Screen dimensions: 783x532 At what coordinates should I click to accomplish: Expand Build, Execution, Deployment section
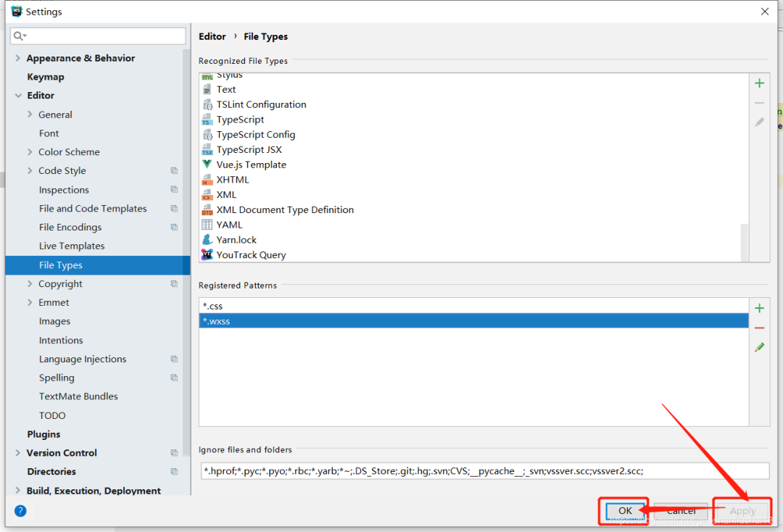pos(18,491)
